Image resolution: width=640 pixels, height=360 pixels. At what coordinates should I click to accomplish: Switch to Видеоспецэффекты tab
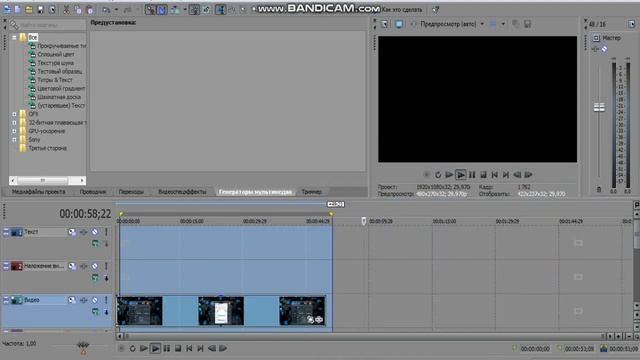click(x=182, y=192)
